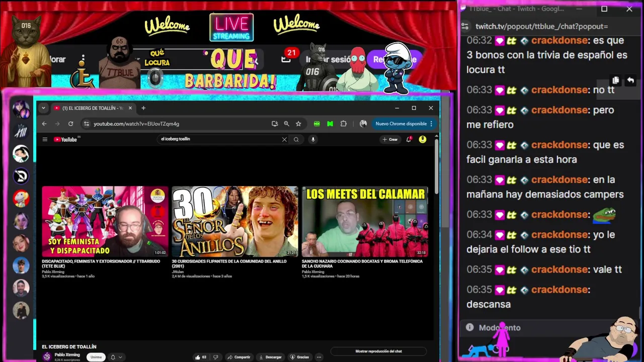Open the Los Meets del Calamar thumbnail
The height and width of the screenshot is (362, 644).
coord(365,222)
